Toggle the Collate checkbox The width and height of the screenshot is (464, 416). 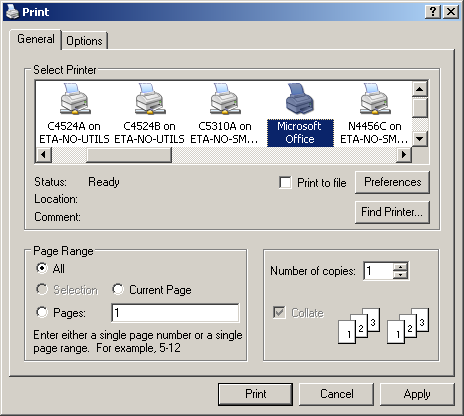point(279,313)
